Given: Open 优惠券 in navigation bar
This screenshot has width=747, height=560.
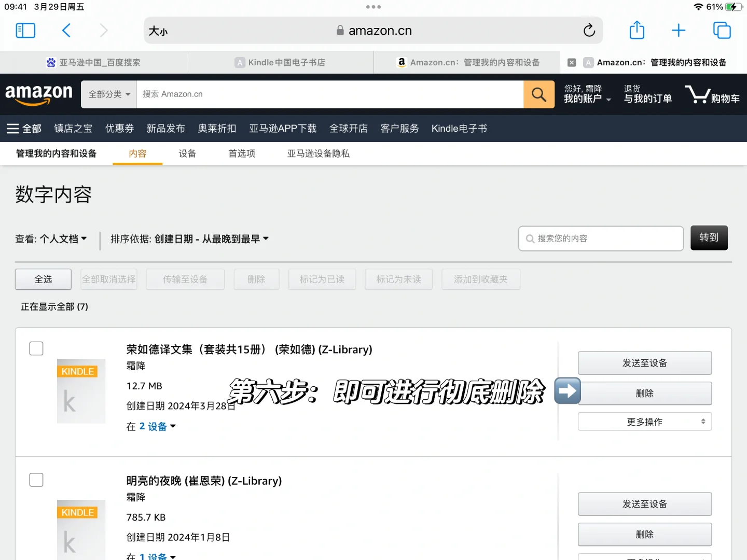Looking at the screenshot, I should click(x=119, y=129).
